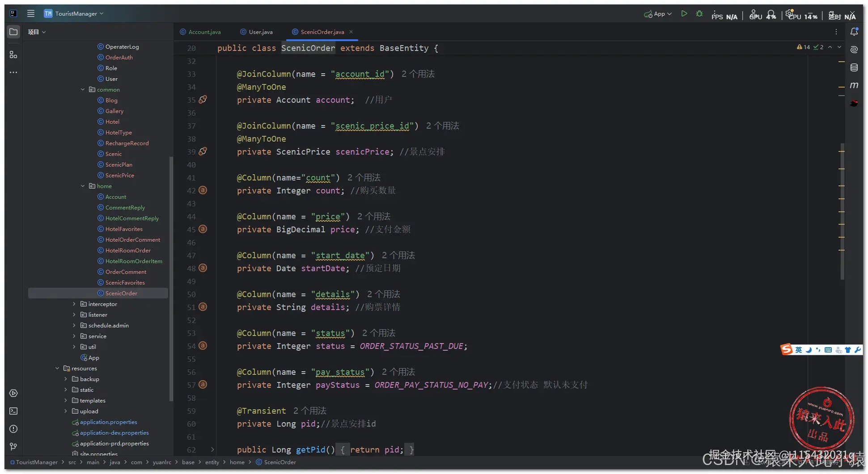Screen dimensions: 868x474
Task: Expand the templates folder
Action: pos(66,401)
